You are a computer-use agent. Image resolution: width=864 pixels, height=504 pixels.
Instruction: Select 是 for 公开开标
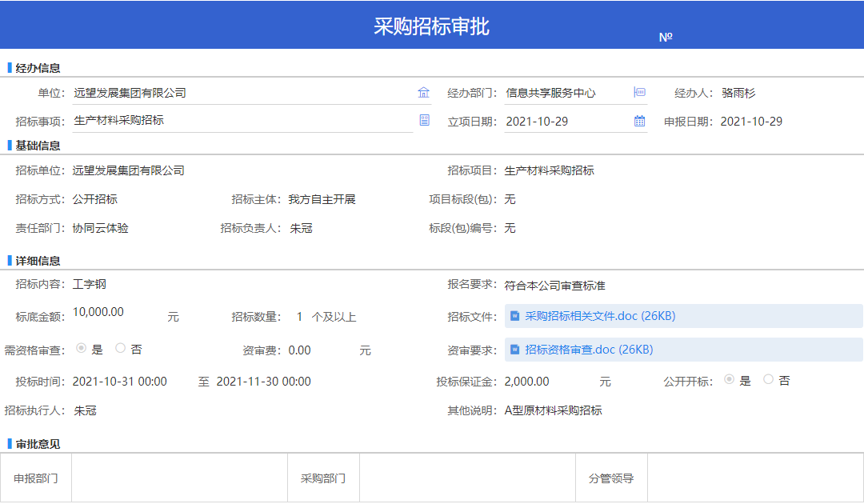tap(729, 379)
